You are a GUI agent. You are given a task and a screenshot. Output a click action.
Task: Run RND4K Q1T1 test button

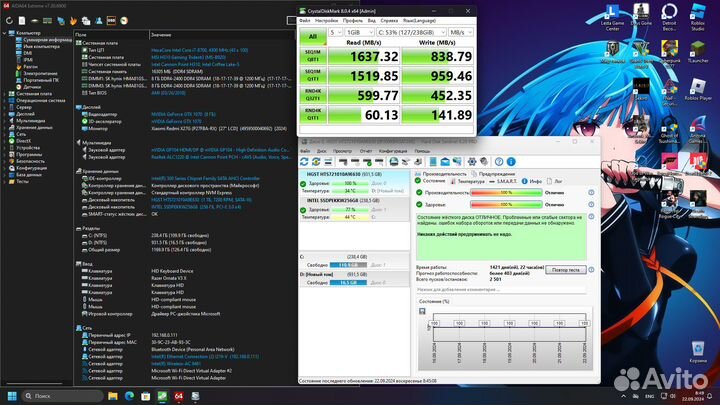tap(313, 114)
